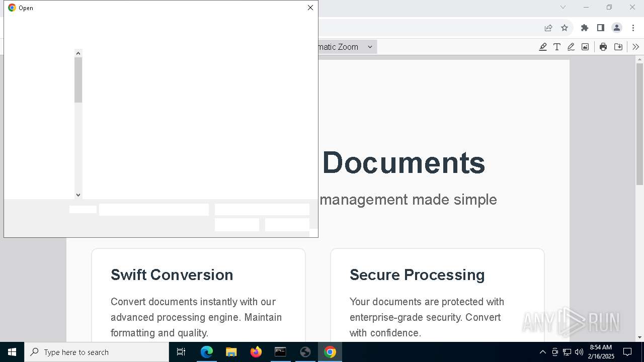Click the PDF page's vertical scrollbar thumb
The width and height of the screenshot is (644, 362).
click(x=640, y=124)
